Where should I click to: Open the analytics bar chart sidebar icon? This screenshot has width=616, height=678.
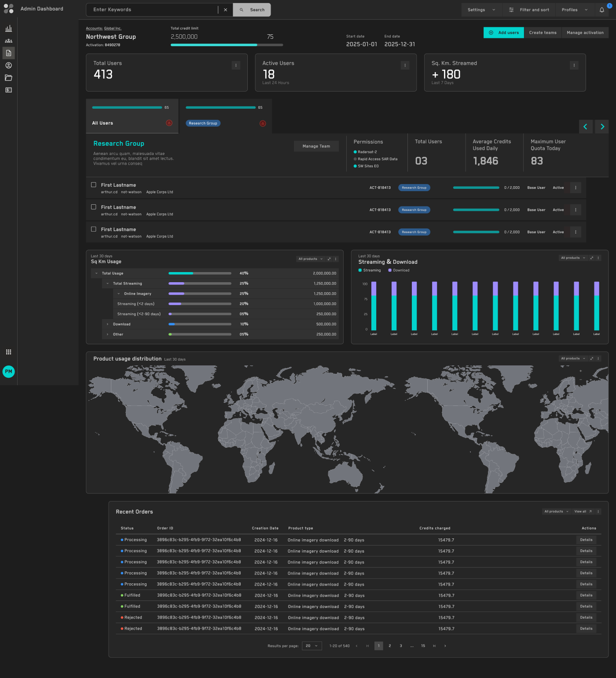pos(8,29)
